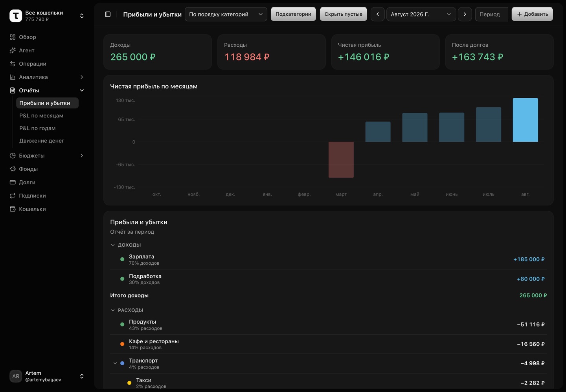Screen dimensions: 566x392
Task: Click the Период button
Action: (492, 14)
